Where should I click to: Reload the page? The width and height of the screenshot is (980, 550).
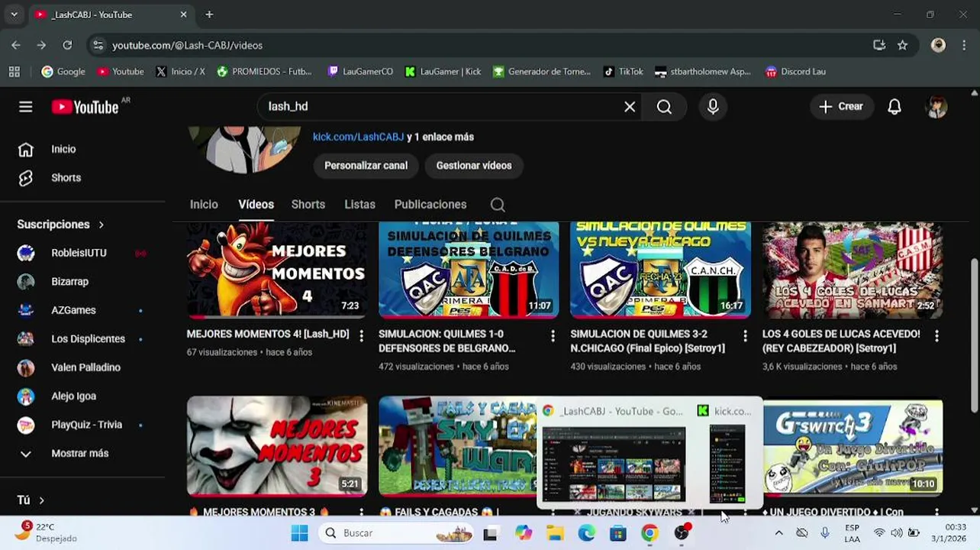pyautogui.click(x=67, y=45)
